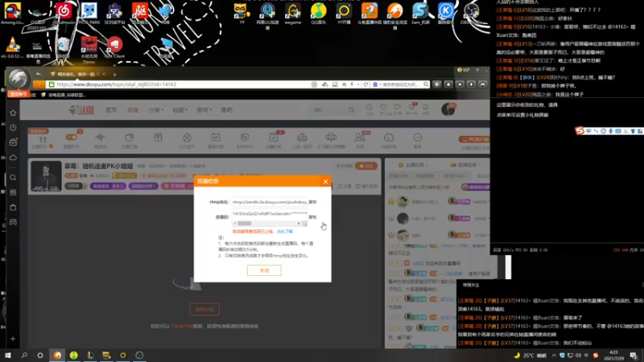Open the history clock icon in Douyu header
This screenshot has height=362, width=644.
tap(369, 108)
